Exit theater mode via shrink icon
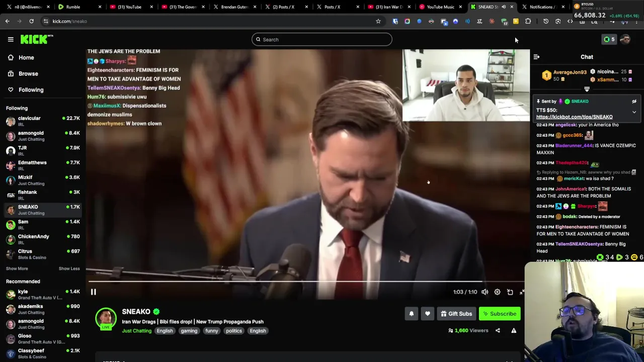This screenshot has height=362, width=644. pos(522,292)
